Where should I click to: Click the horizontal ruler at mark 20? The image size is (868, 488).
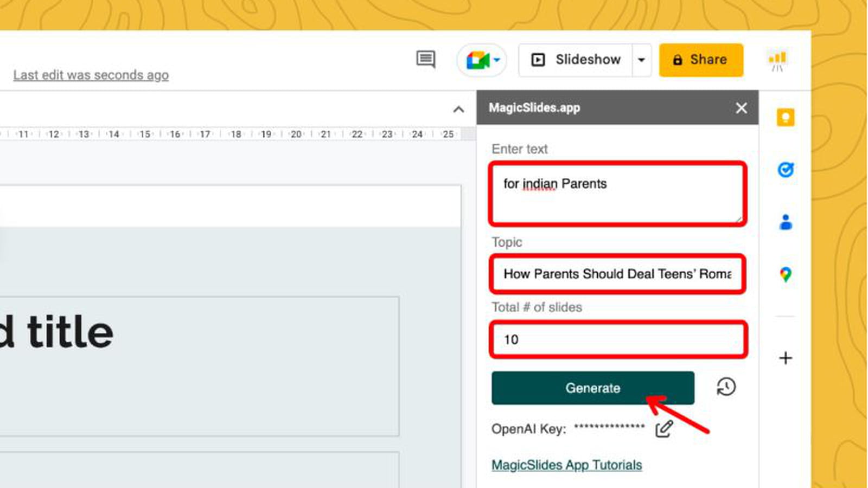(296, 134)
